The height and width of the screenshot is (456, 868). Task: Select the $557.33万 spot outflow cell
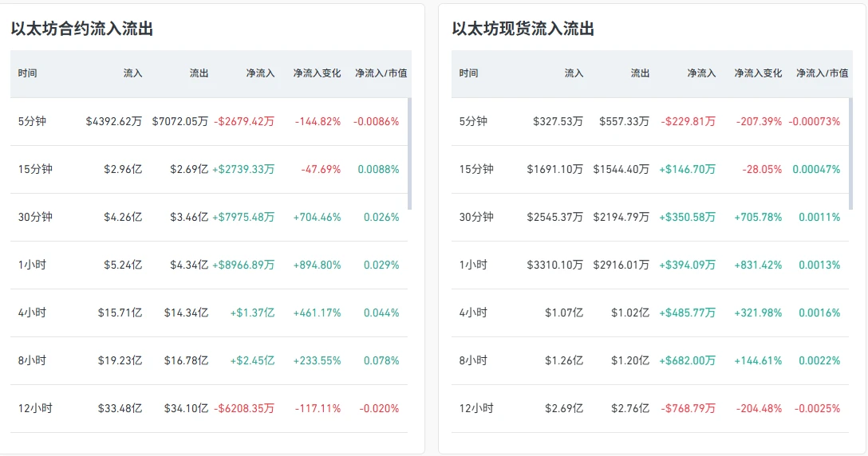[x=625, y=121]
